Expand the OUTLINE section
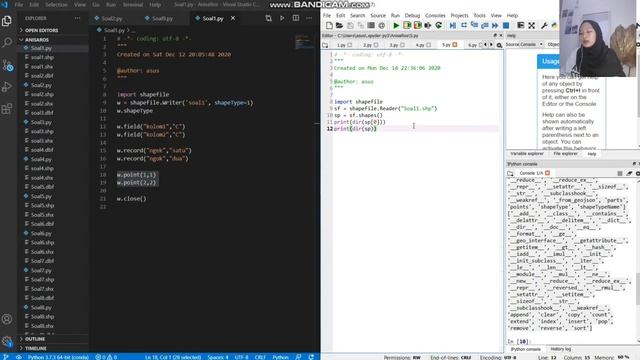640x360 pixels. click(x=35, y=339)
